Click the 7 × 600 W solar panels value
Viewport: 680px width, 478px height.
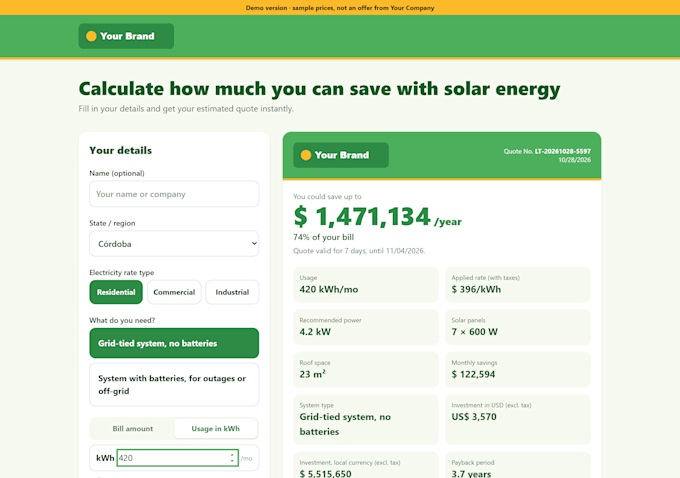pyautogui.click(x=474, y=332)
